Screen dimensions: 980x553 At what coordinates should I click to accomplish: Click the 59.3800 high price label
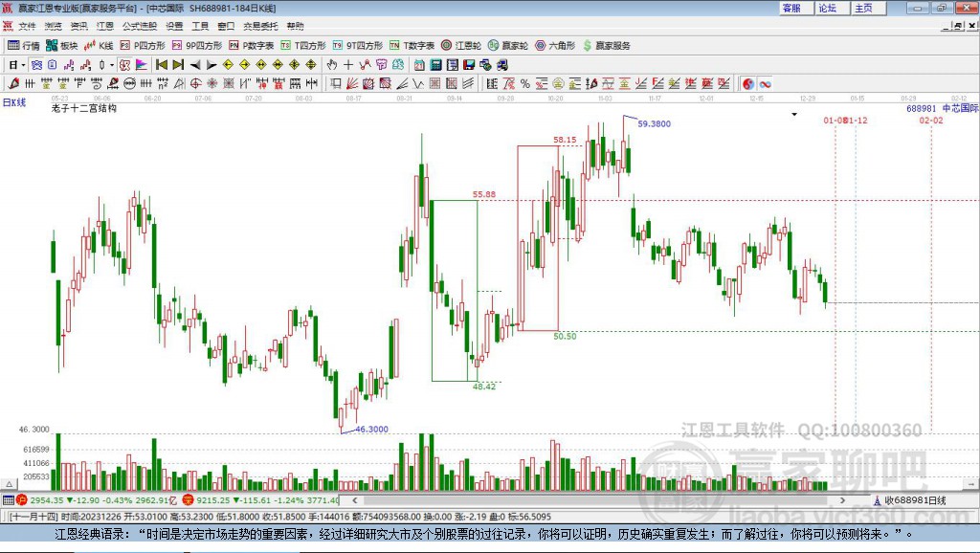click(654, 123)
